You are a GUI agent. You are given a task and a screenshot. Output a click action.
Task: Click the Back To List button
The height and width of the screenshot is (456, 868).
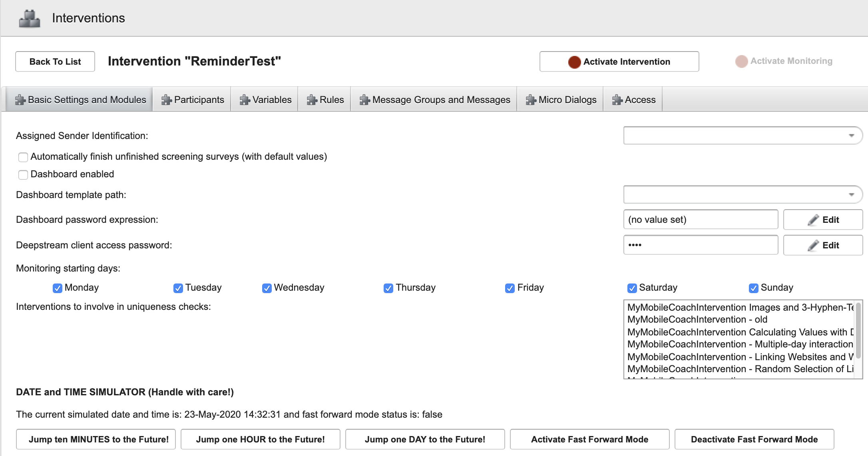(54, 61)
